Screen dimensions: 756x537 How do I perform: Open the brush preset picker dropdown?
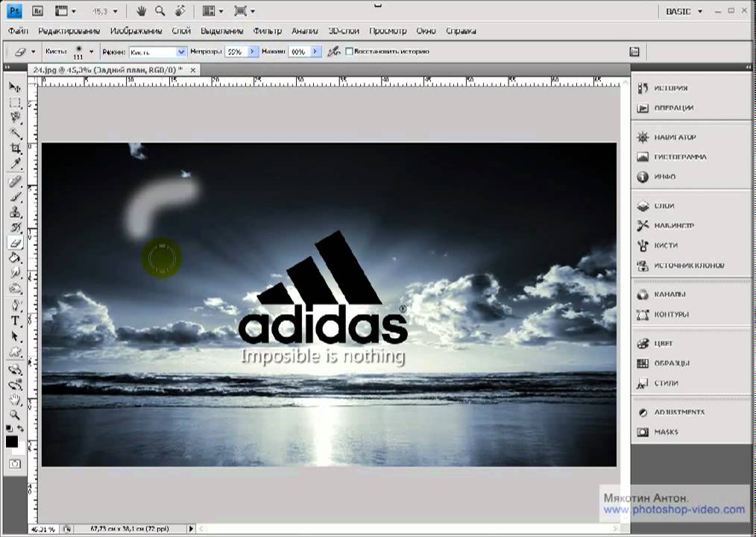click(x=91, y=52)
